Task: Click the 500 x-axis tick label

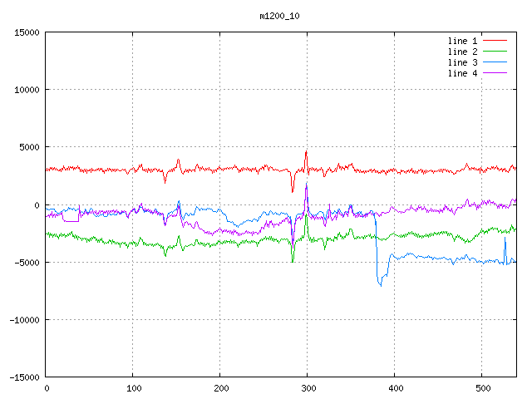Action: 481,388
